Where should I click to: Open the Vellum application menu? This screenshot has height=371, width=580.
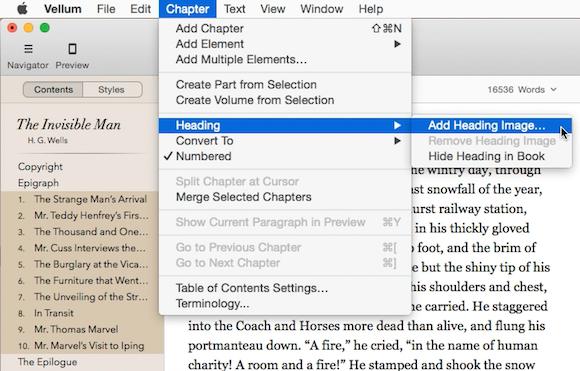pyautogui.click(x=63, y=9)
